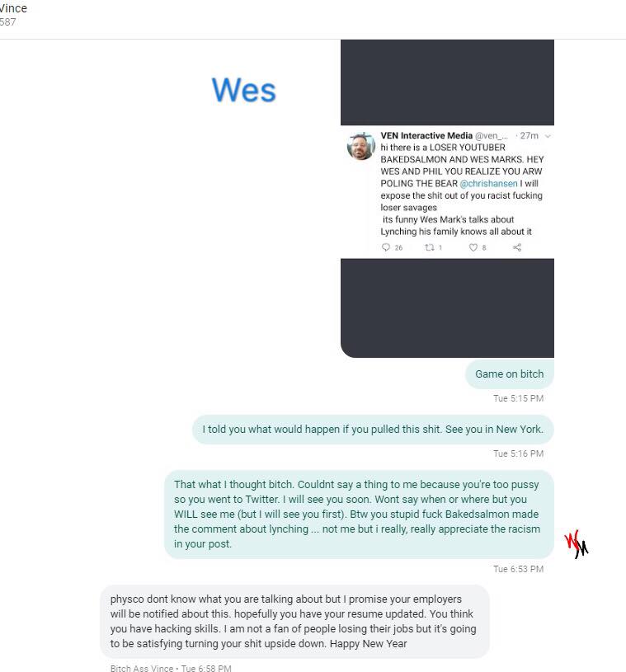Click the red and black WM logo
The width and height of the screenshot is (626, 672).
(x=577, y=544)
